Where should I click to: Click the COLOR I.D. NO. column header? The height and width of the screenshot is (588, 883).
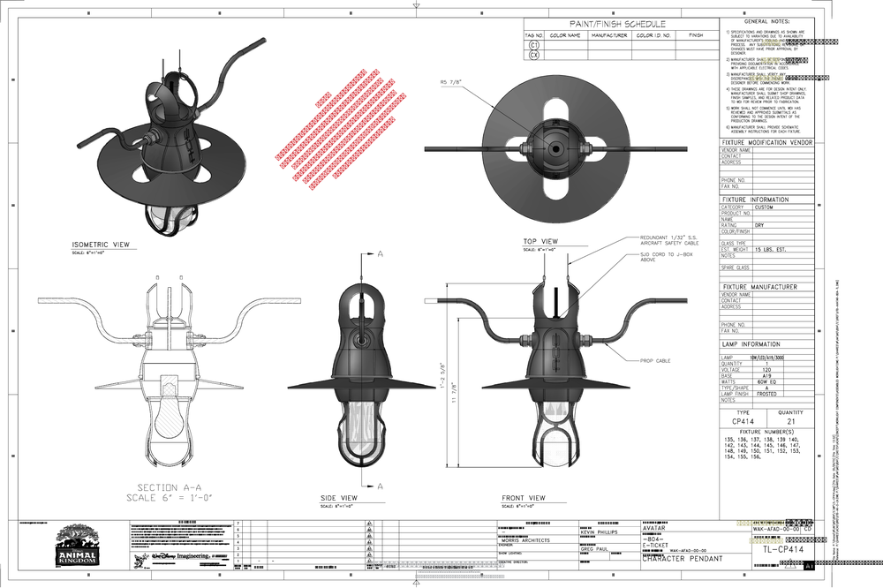click(x=653, y=35)
